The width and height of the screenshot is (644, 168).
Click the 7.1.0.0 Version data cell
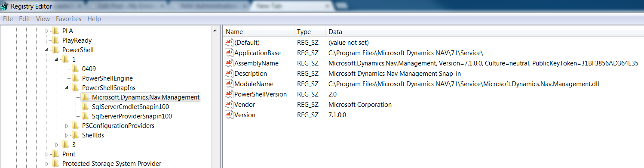pyautogui.click(x=337, y=115)
